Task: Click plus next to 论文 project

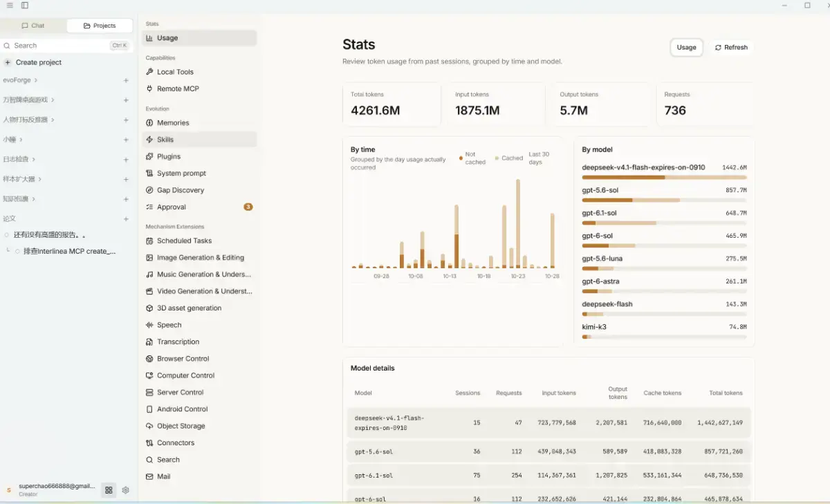Action: tap(126, 218)
